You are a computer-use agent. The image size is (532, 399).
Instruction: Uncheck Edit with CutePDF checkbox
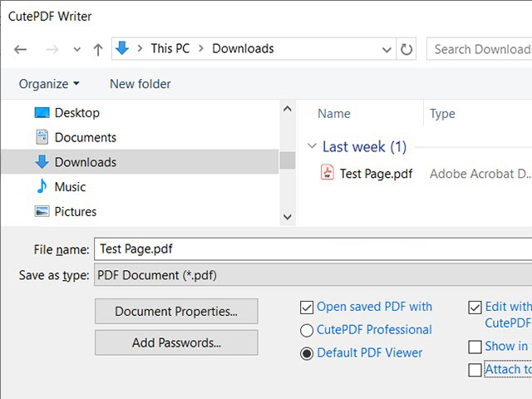pos(475,308)
